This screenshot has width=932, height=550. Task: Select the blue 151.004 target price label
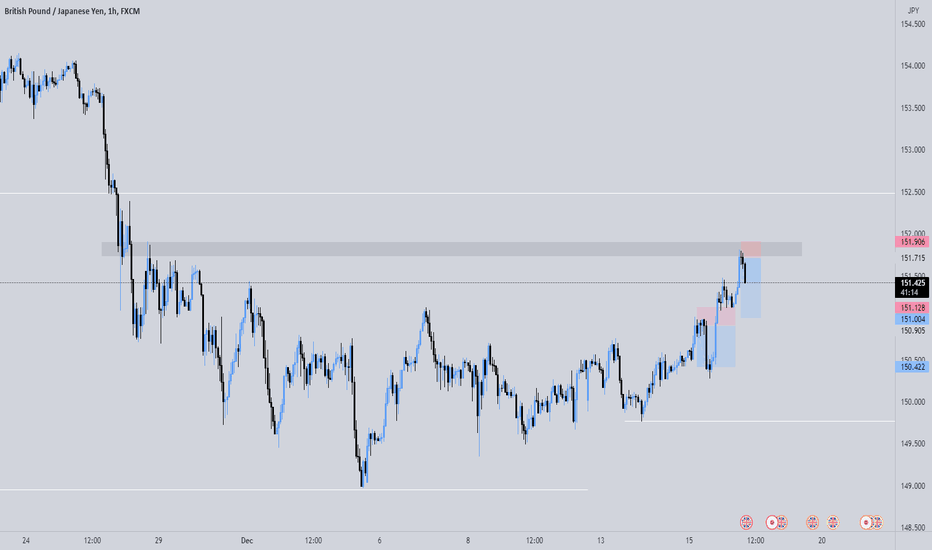(x=912, y=319)
